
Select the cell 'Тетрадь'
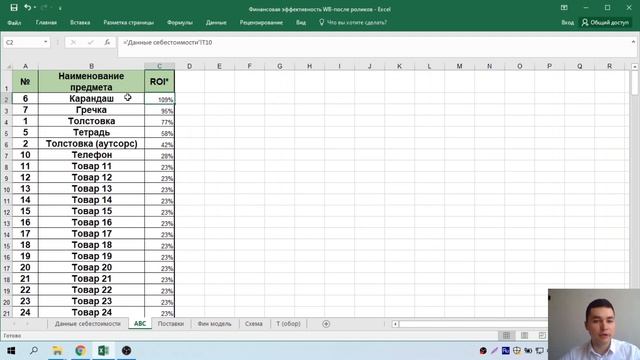(91, 132)
